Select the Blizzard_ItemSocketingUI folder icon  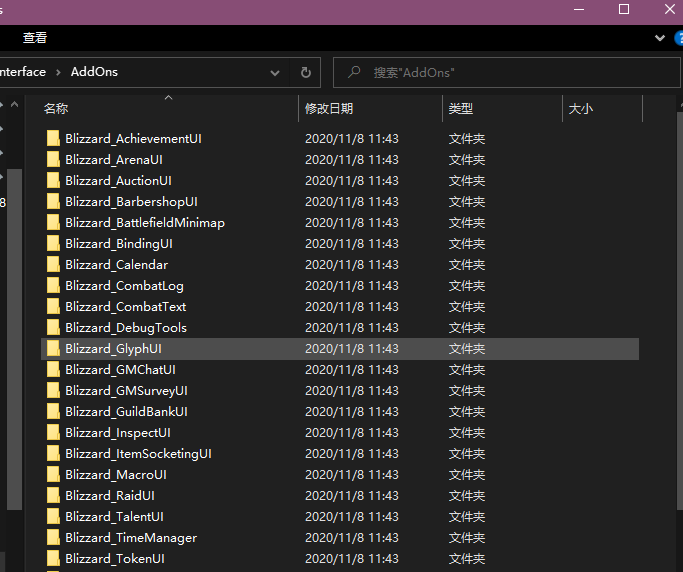pos(53,453)
